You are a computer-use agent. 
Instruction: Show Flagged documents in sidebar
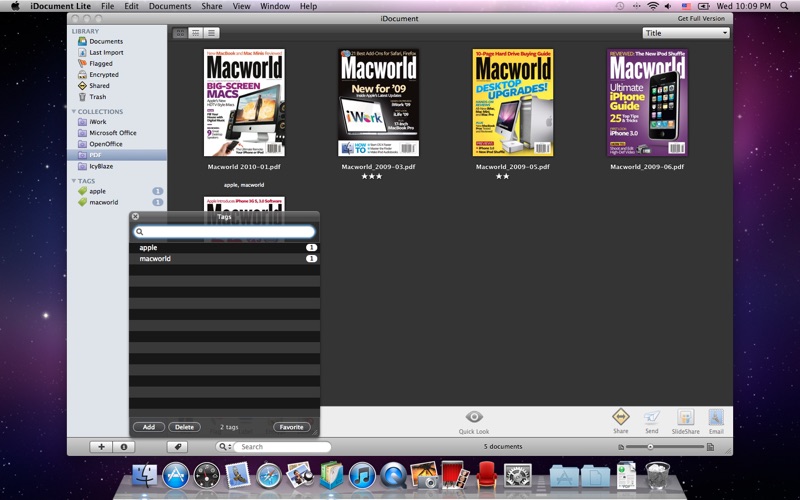point(101,64)
